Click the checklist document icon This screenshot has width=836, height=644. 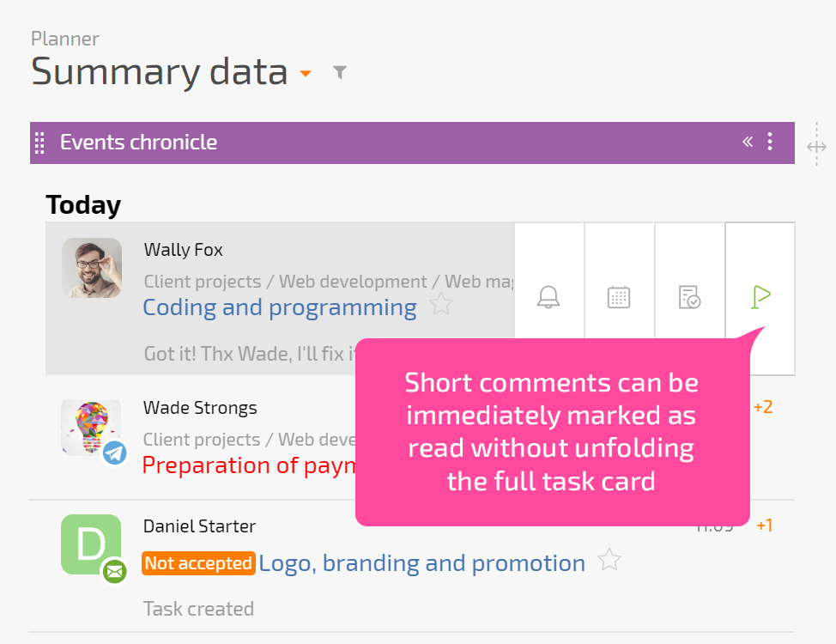pos(689,297)
